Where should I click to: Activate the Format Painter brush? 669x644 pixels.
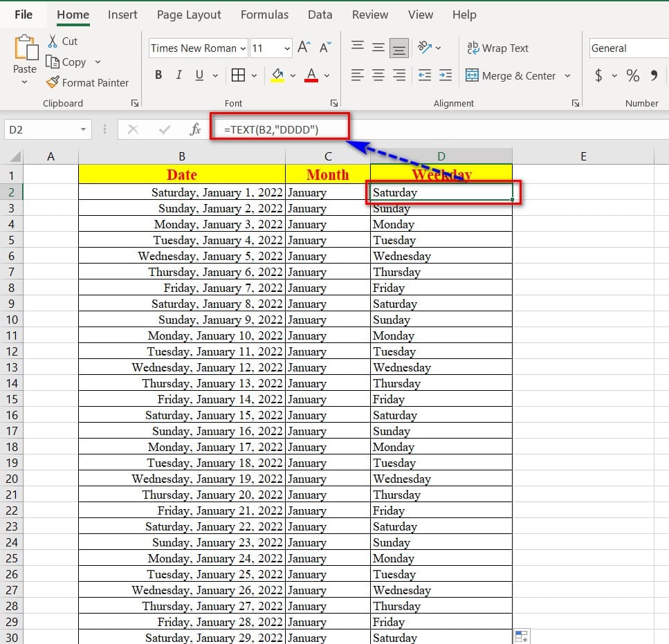coord(53,82)
